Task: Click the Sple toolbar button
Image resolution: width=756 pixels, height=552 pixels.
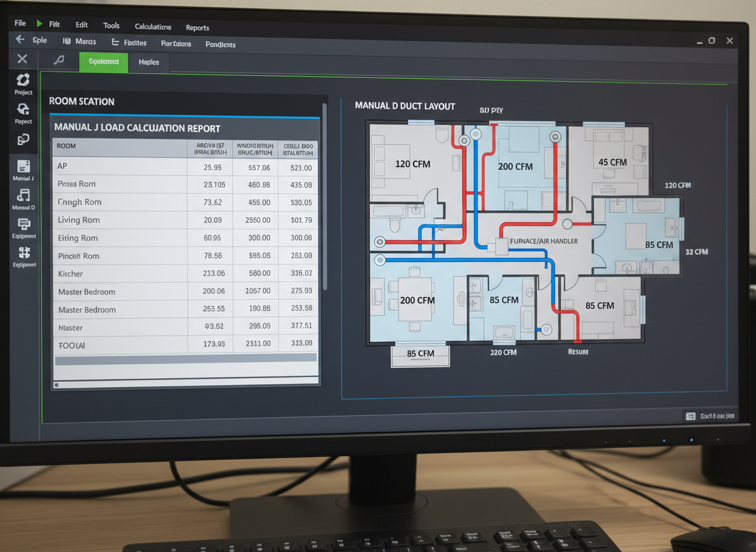Action: (x=40, y=40)
